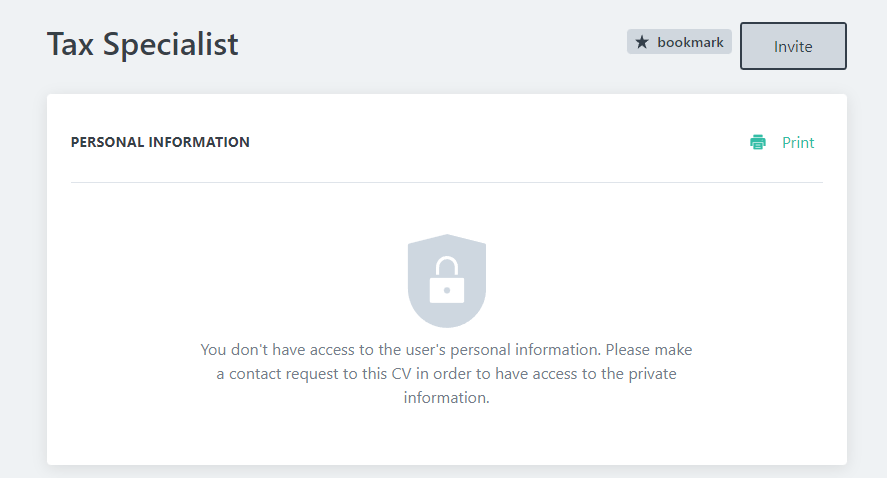887x478 pixels.
Task: Click the no-access message first line
Action: pos(446,350)
